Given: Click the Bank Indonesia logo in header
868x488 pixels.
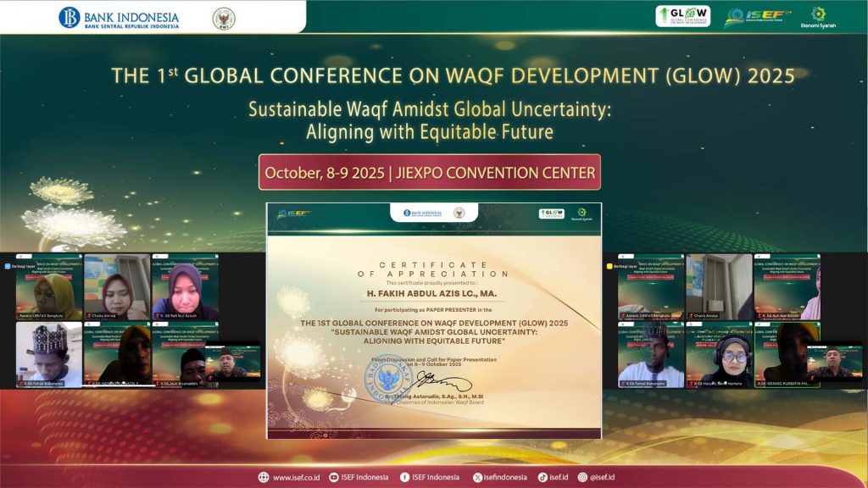Looking at the screenshot, I should (119, 18).
